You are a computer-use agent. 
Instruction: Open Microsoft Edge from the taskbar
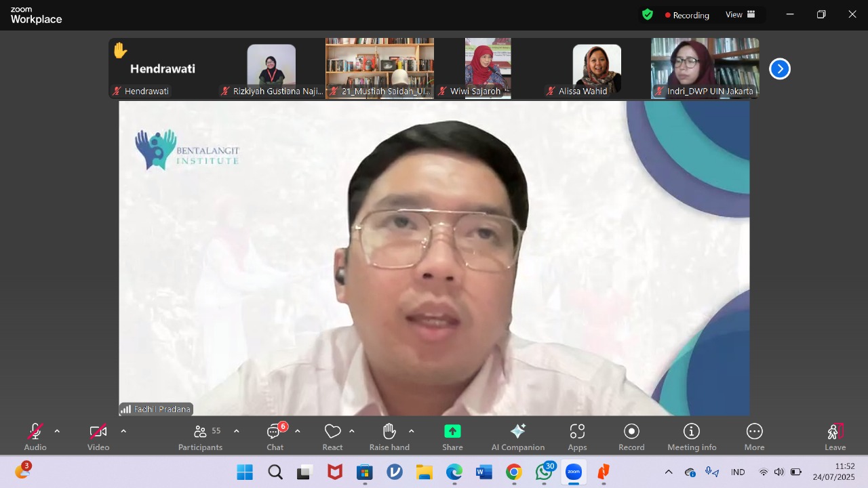tap(454, 472)
